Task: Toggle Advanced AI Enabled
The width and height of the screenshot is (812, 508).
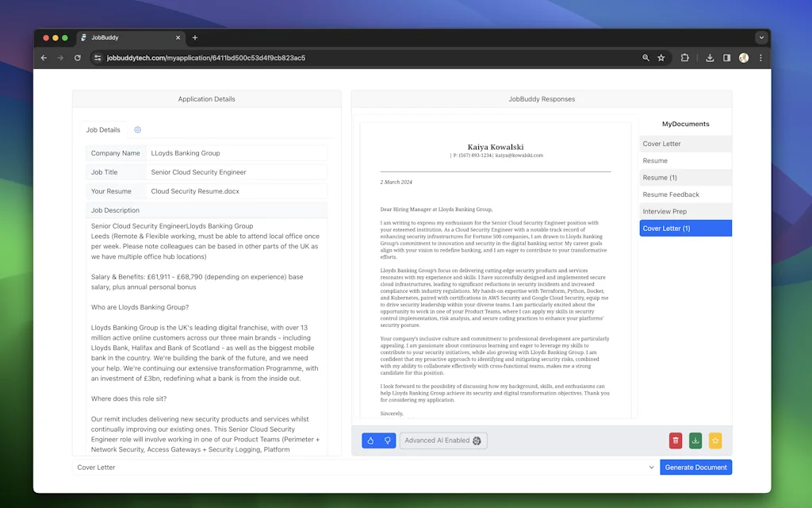Action: (443, 441)
